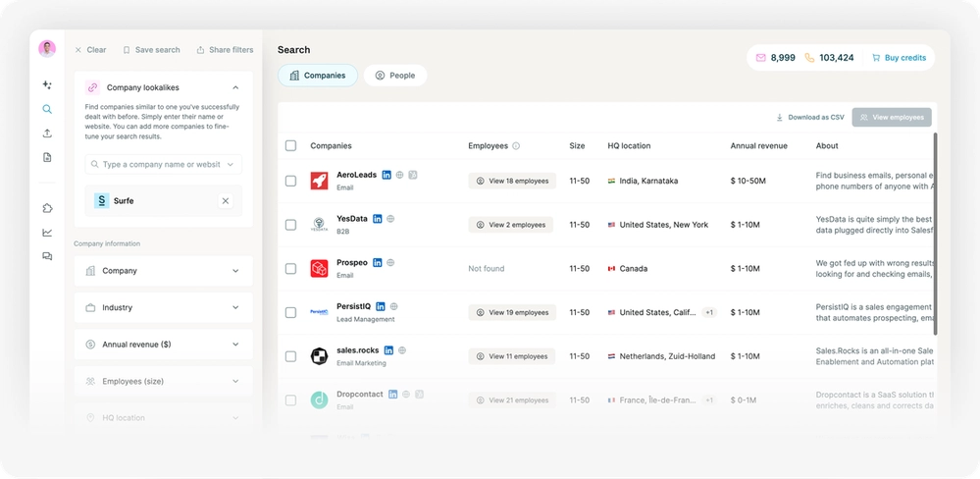Check the Dropcontact row checkbox

point(290,399)
